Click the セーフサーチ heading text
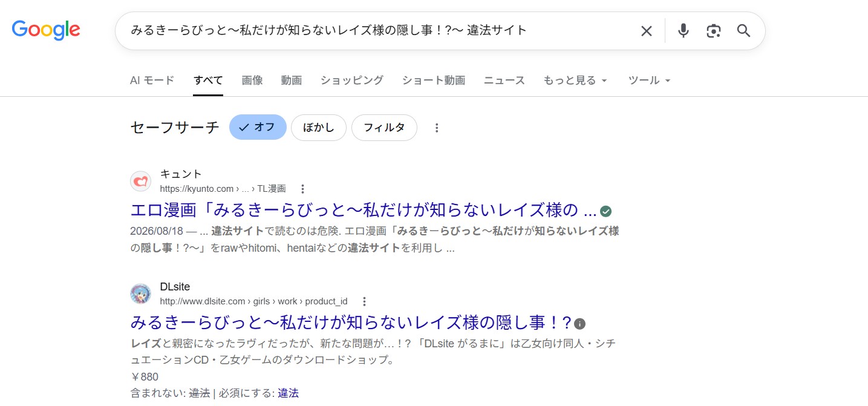The width and height of the screenshot is (868, 406). click(x=175, y=128)
